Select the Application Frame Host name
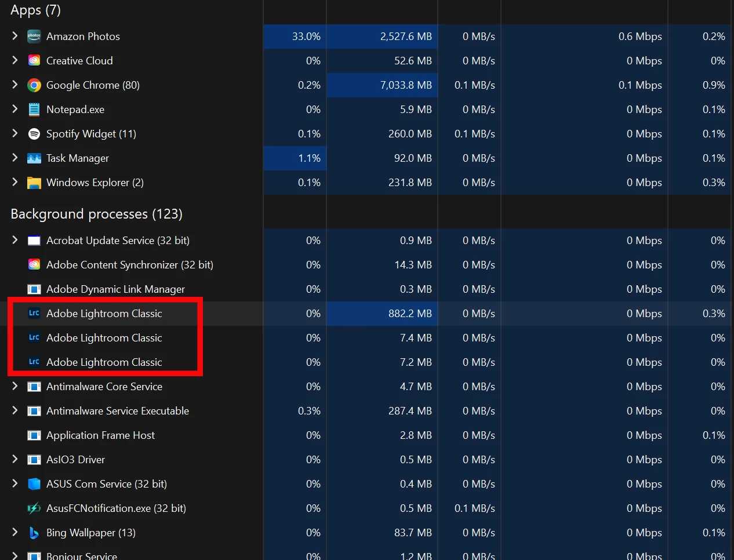734x560 pixels. click(100, 435)
